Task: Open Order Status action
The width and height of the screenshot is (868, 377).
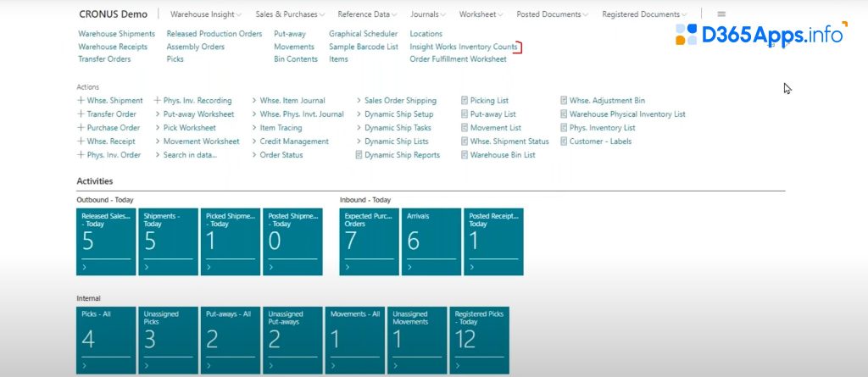Action: coord(281,155)
